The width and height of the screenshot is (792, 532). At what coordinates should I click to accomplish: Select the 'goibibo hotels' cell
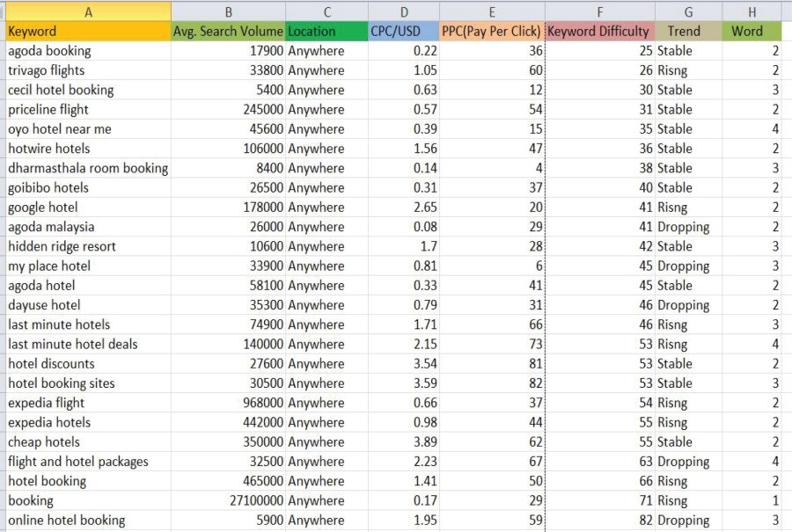coord(88,188)
